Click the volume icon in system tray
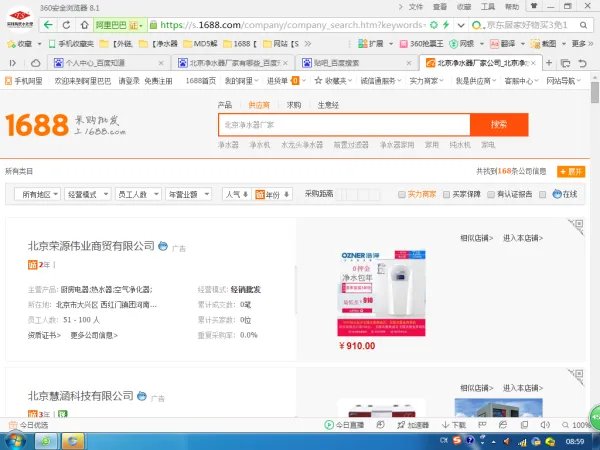The height and width of the screenshot is (450, 600). click(507, 442)
